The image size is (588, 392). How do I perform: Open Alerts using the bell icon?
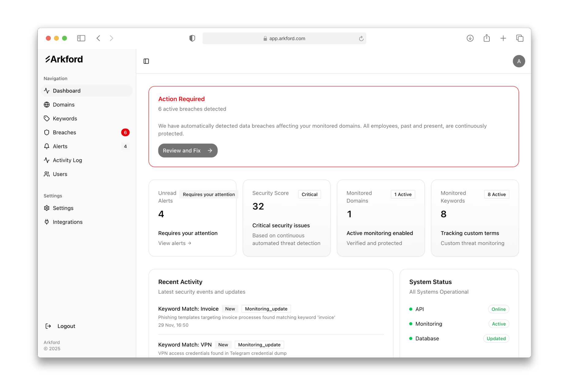[x=47, y=146]
